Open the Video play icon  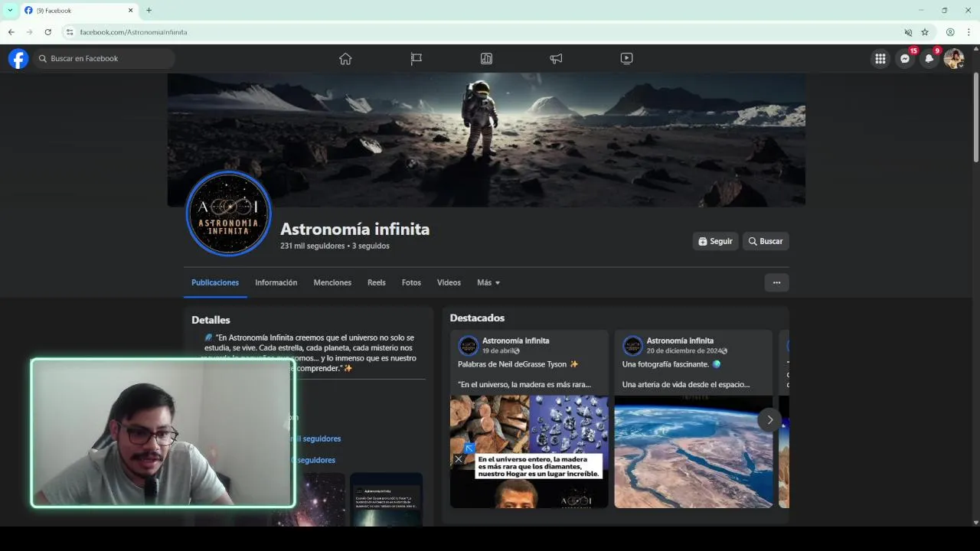pos(626,58)
